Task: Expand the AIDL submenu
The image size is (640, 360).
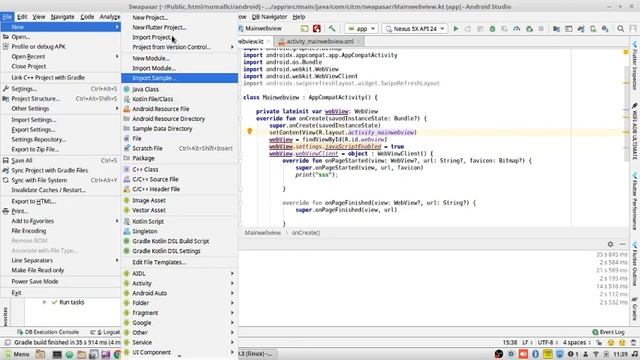Action: [x=180, y=273]
